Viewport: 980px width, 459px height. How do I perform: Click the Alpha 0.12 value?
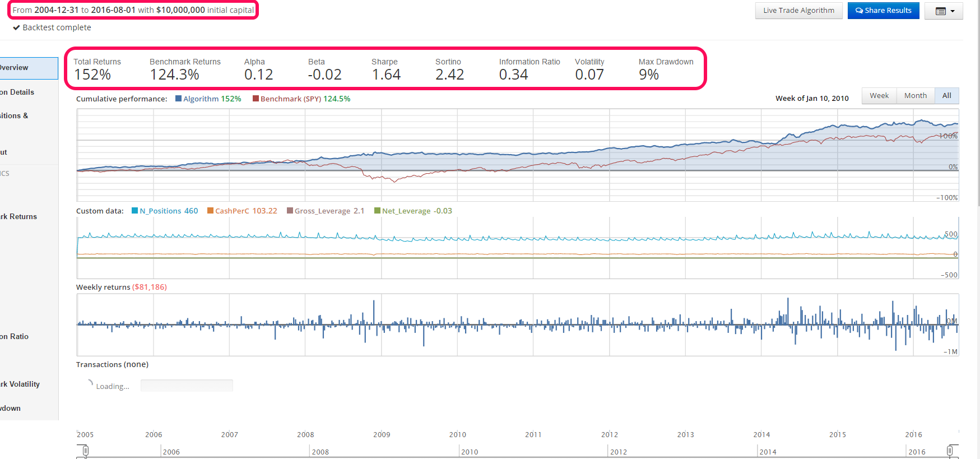click(x=259, y=75)
